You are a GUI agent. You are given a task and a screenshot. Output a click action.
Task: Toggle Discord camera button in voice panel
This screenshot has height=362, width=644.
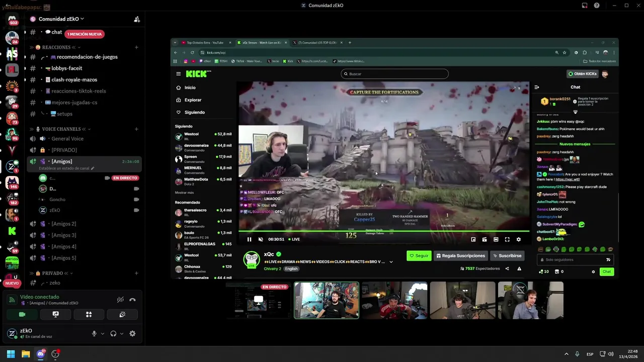tap(22, 314)
